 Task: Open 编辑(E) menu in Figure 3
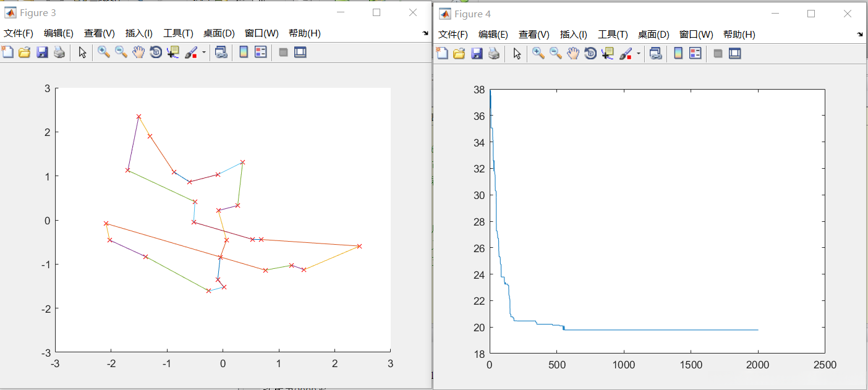pyautogui.click(x=59, y=33)
